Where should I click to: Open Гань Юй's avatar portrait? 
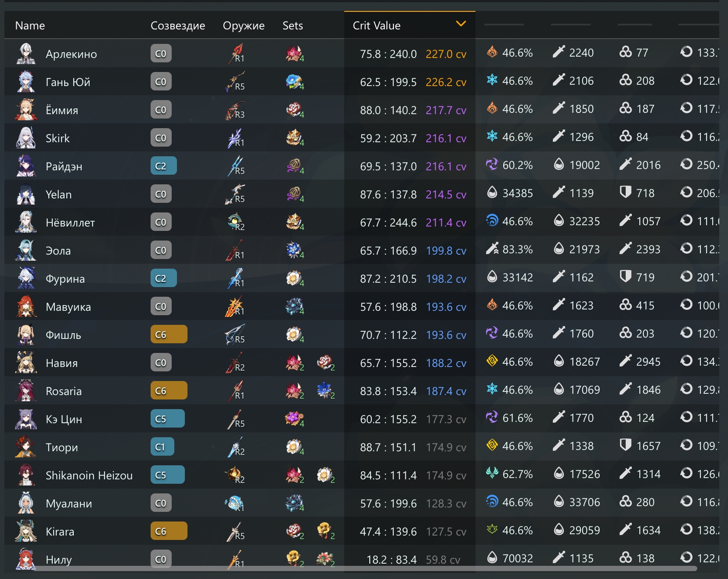point(26,82)
